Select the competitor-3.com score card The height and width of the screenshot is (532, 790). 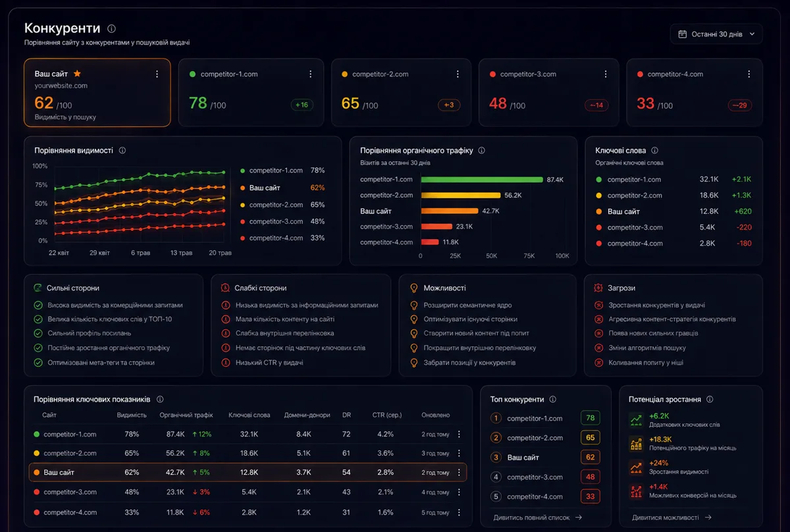coord(548,92)
